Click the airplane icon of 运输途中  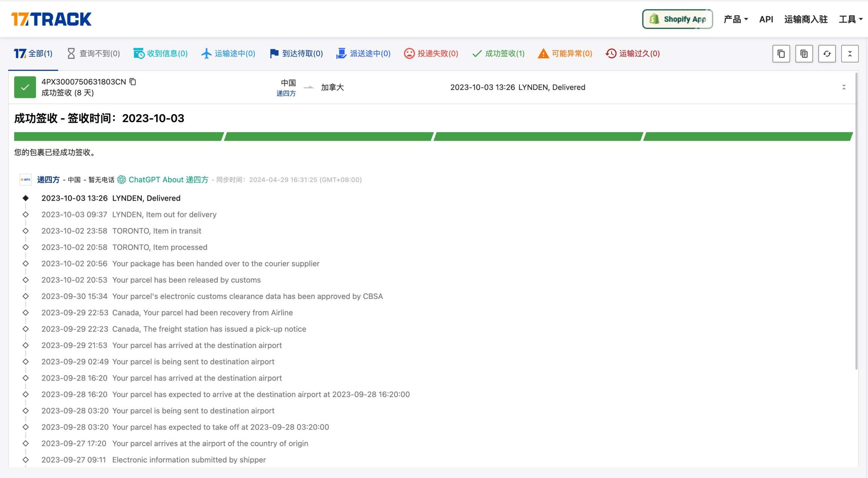206,54
